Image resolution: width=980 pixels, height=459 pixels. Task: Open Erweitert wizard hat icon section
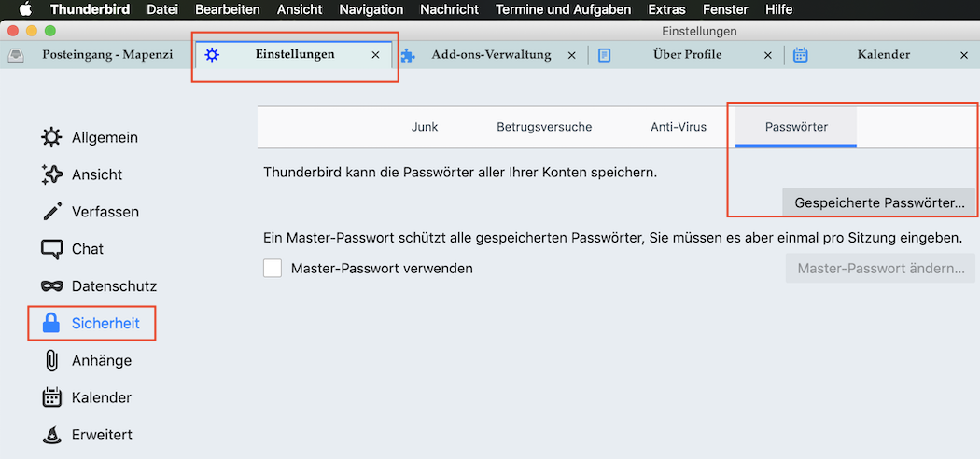click(x=51, y=435)
